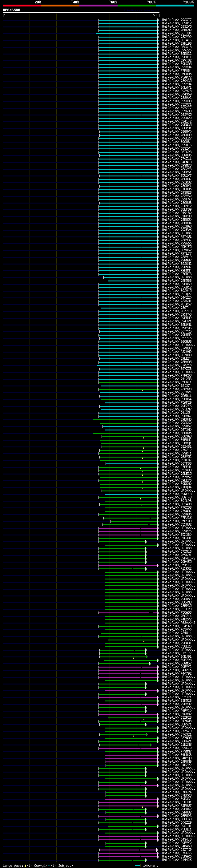Open hit UniRef100_Q8S2V5
Viewport: 197px width, 868px height.
coord(177,26)
